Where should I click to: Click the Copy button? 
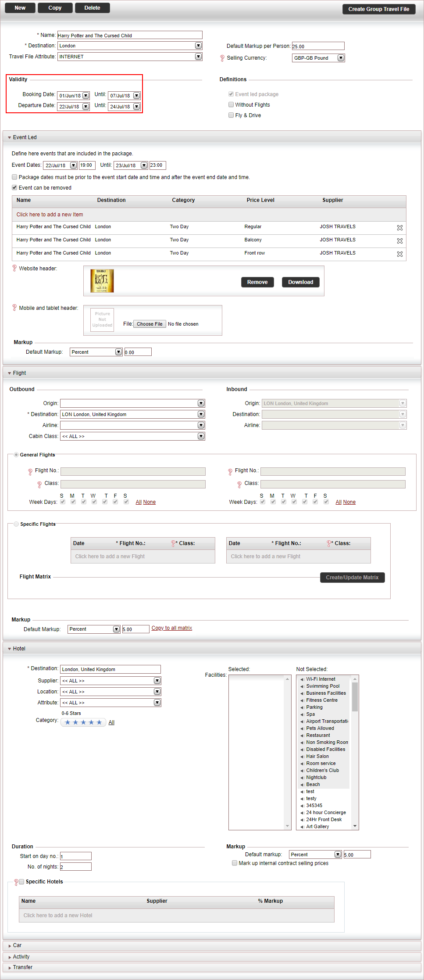55,8
